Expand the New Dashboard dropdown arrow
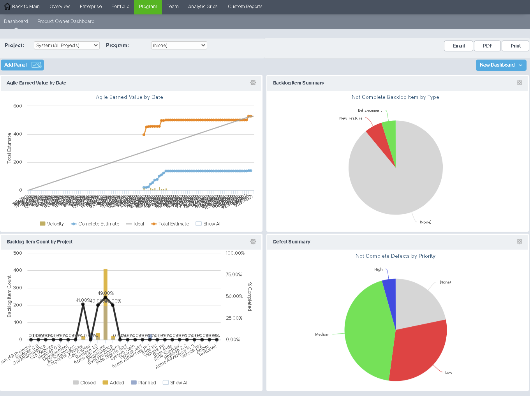532x396 pixels. [521, 65]
